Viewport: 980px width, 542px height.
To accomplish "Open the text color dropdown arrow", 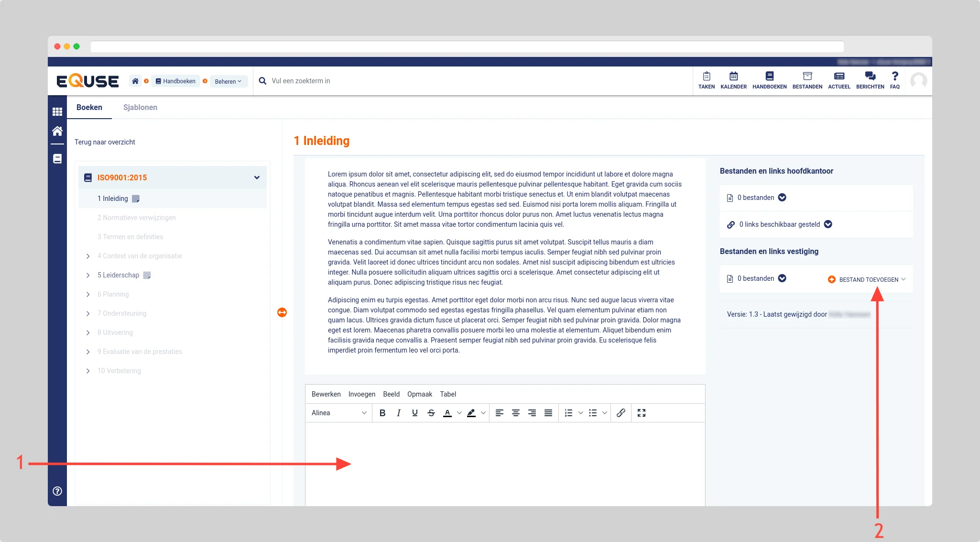I will [x=459, y=413].
